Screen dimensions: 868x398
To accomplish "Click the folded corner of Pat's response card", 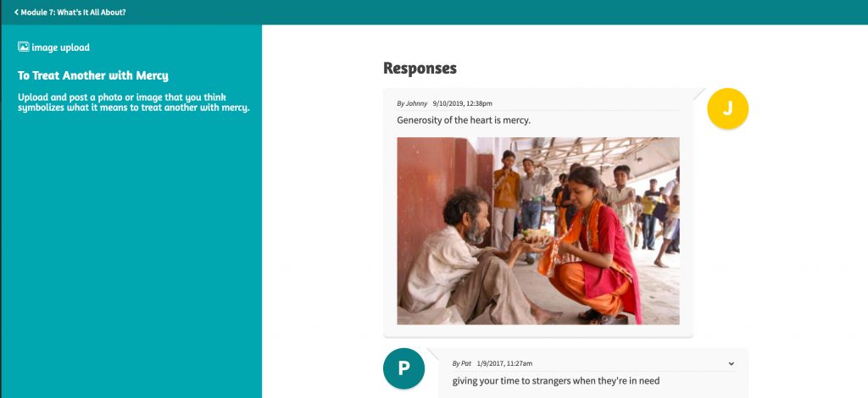I will click(x=433, y=354).
